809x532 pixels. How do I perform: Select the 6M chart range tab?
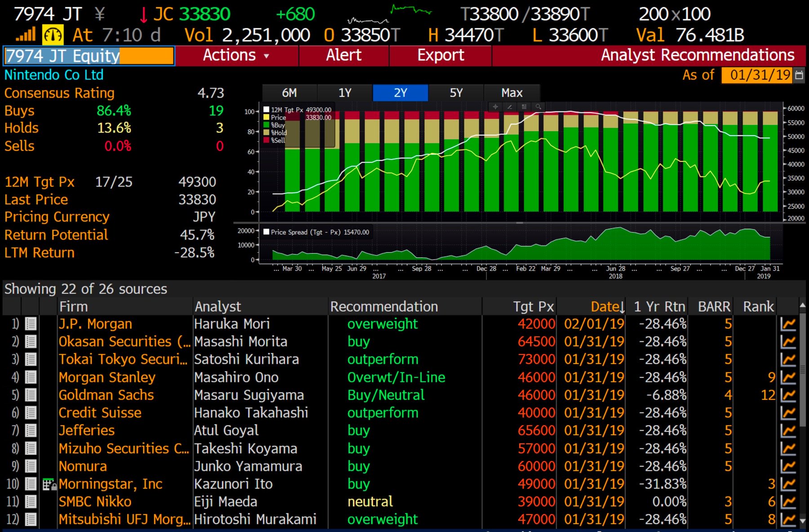[x=289, y=93]
